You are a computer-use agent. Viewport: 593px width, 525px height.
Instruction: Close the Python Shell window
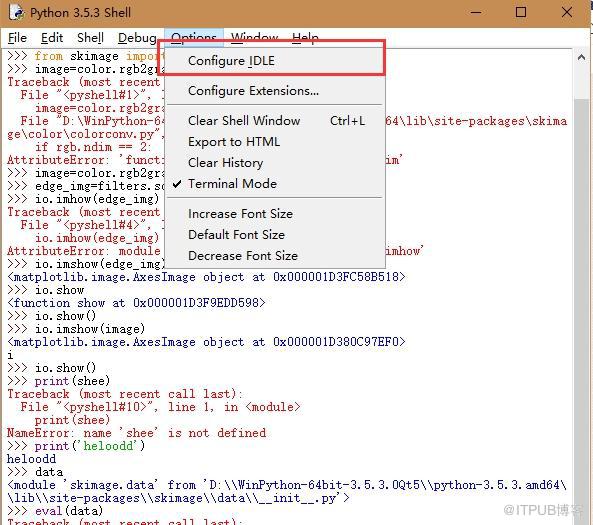click(567, 12)
